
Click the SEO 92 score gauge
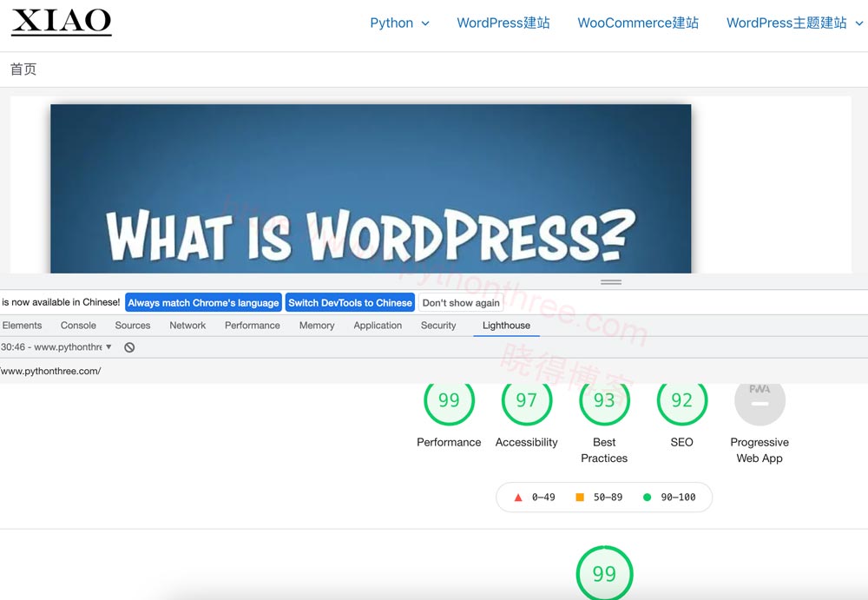pyautogui.click(x=681, y=400)
